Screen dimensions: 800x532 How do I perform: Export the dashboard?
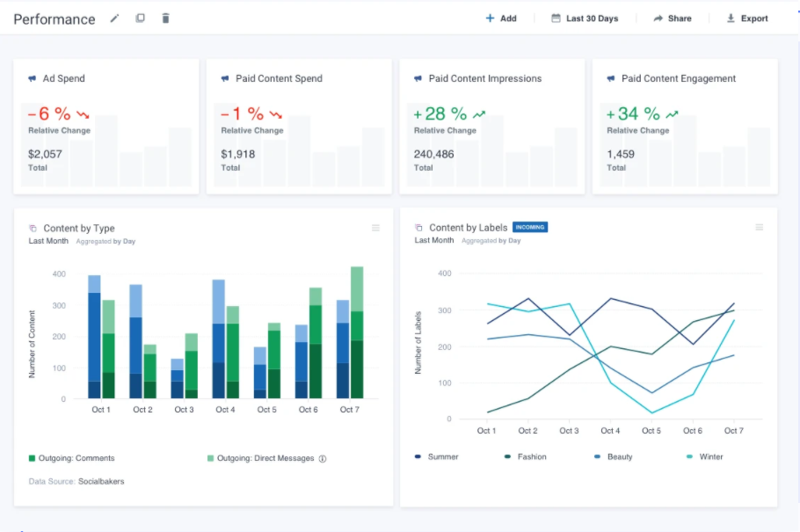[x=746, y=18]
